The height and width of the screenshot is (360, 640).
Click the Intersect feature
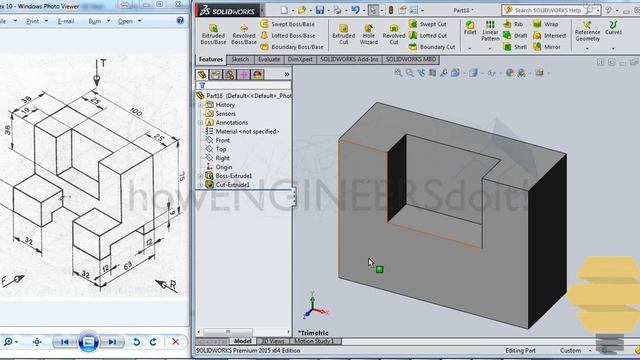coord(549,36)
